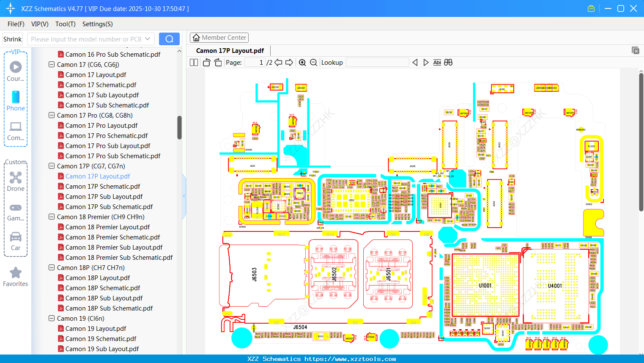Click the Shrink button
This screenshot has height=363, width=644.
pyautogui.click(x=13, y=39)
